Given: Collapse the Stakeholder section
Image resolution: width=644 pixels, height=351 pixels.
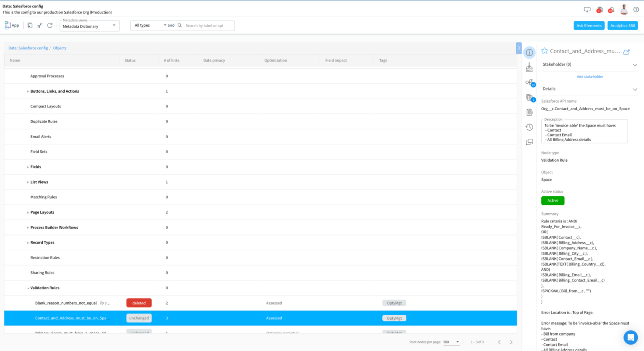Looking at the screenshot, I should point(636,65).
